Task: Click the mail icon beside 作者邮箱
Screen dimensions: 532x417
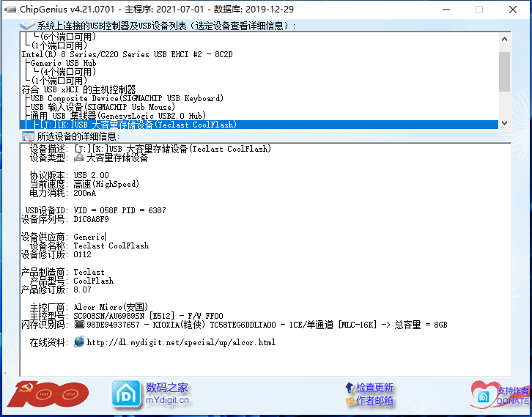Action: coord(350,401)
